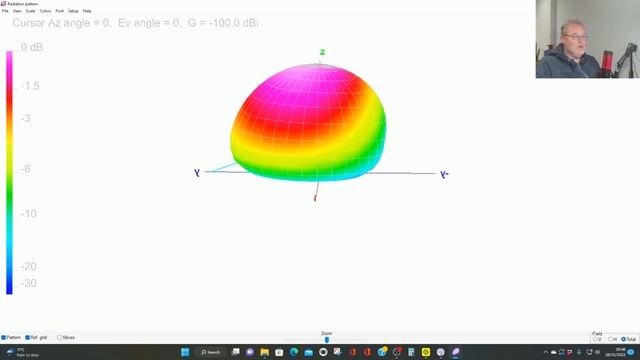
Task: Open the Help menu
Action: 87,11
